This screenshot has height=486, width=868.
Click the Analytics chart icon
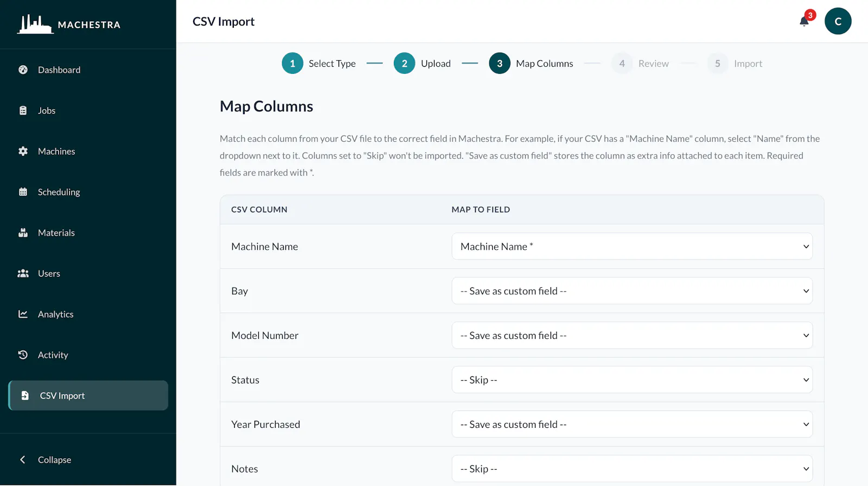(23, 314)
